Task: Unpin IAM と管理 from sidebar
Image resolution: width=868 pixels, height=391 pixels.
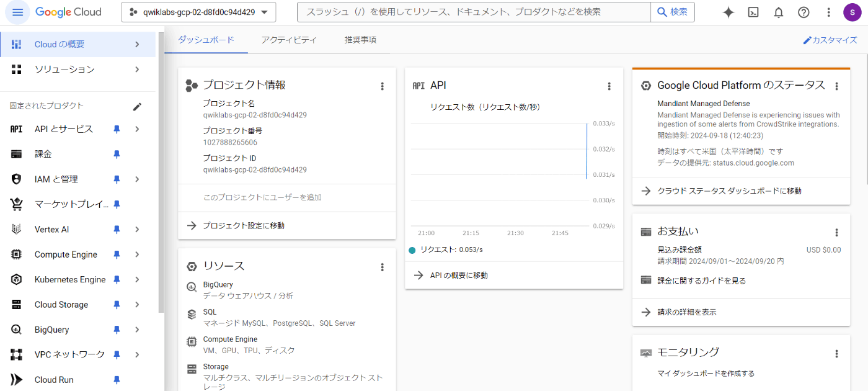Action: tap(116, 179)
